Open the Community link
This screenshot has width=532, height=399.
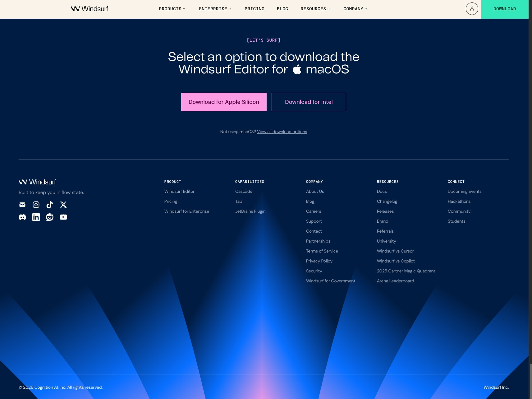(x=459, y=211)
